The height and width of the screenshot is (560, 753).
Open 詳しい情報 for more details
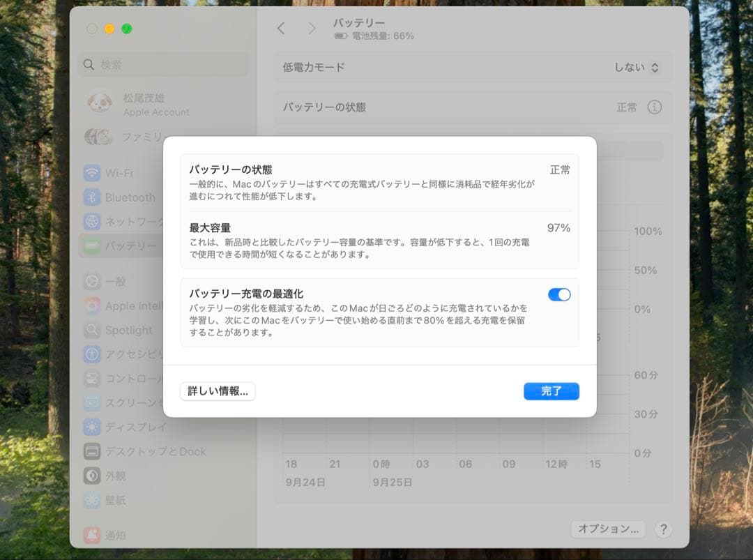[x=218, y=391]
